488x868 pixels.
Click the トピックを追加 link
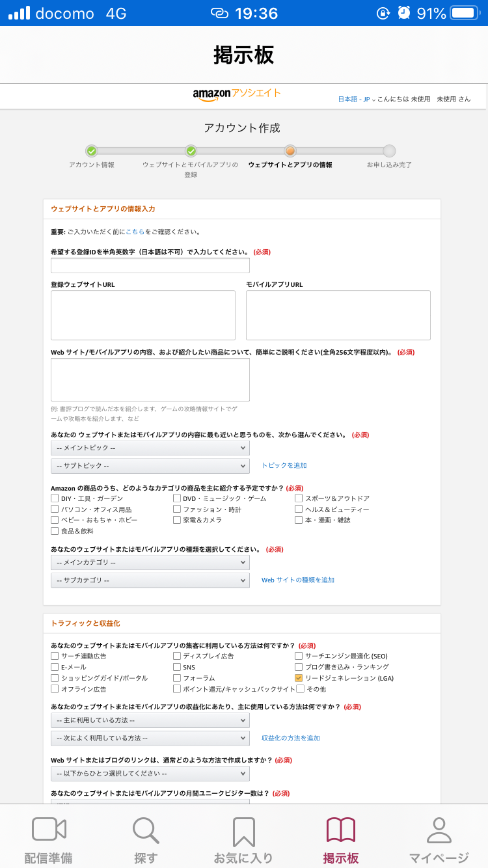point(284,466)
